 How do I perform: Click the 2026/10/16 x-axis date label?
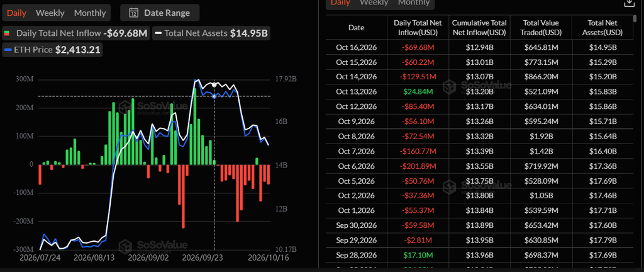(268, 258)
